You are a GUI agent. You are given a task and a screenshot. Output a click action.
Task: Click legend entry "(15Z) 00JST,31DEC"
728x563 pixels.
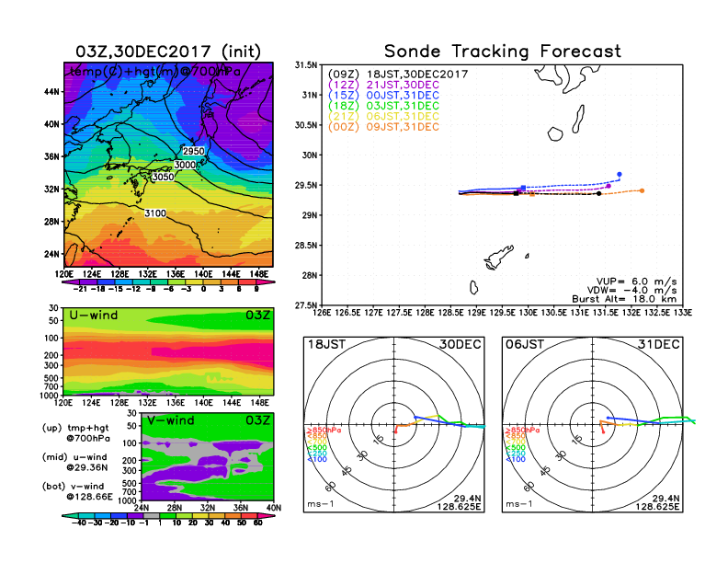click(x=383, y=96)
